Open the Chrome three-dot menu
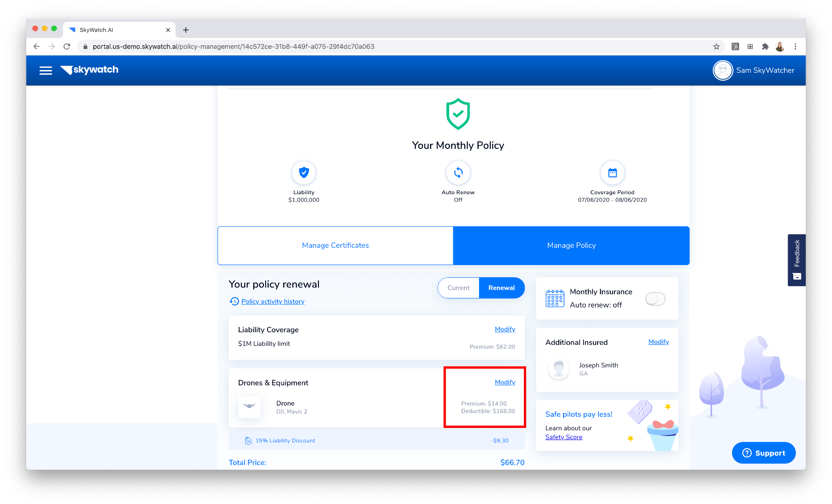832x504 pixels. 795,46
